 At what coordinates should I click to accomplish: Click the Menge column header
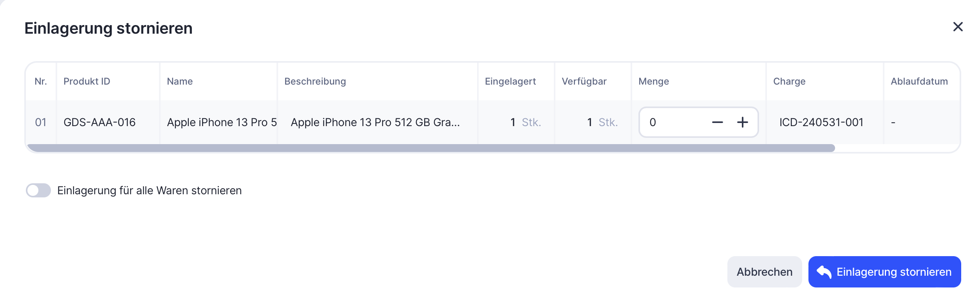pyautogui.click(x=653, y=81)
